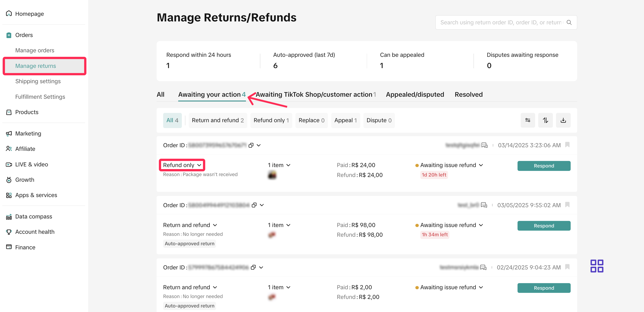This screenshot has height=312, width=644.
Task: Copy the first Order ID
Action: coord(251,145)
